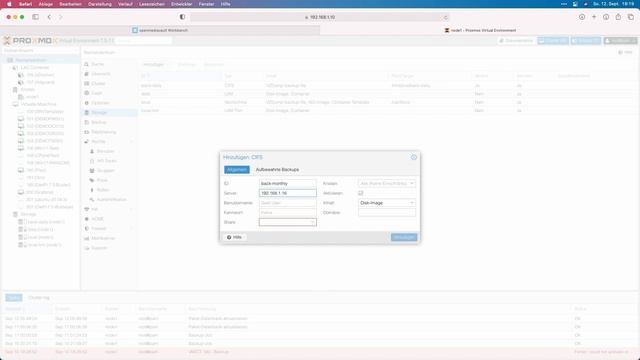Open the server view selector dropdown
Screen dimensions: 640x360
coord(40,51)
